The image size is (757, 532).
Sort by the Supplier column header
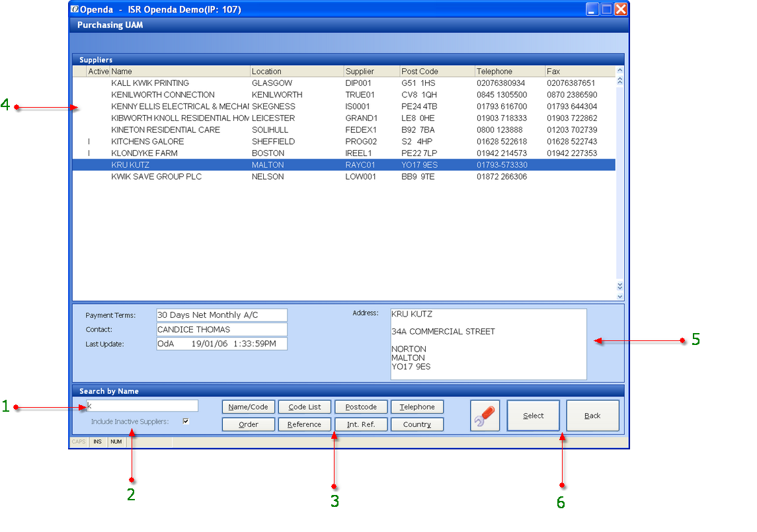372,71
